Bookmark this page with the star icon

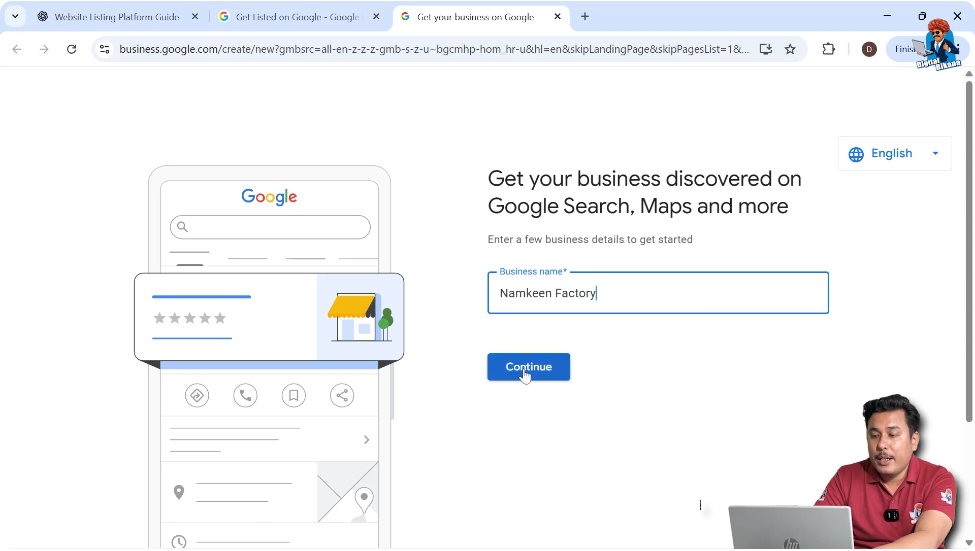(790, 49)
